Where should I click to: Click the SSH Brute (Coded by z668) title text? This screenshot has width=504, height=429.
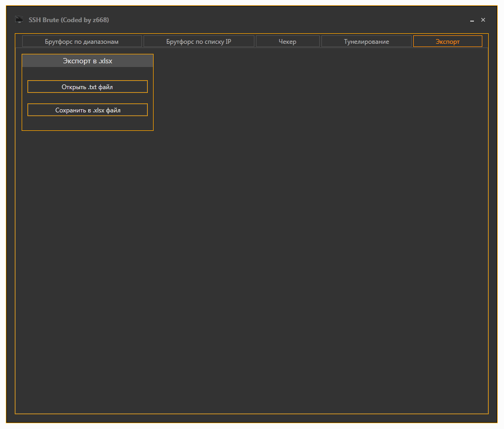pos(69,20)
